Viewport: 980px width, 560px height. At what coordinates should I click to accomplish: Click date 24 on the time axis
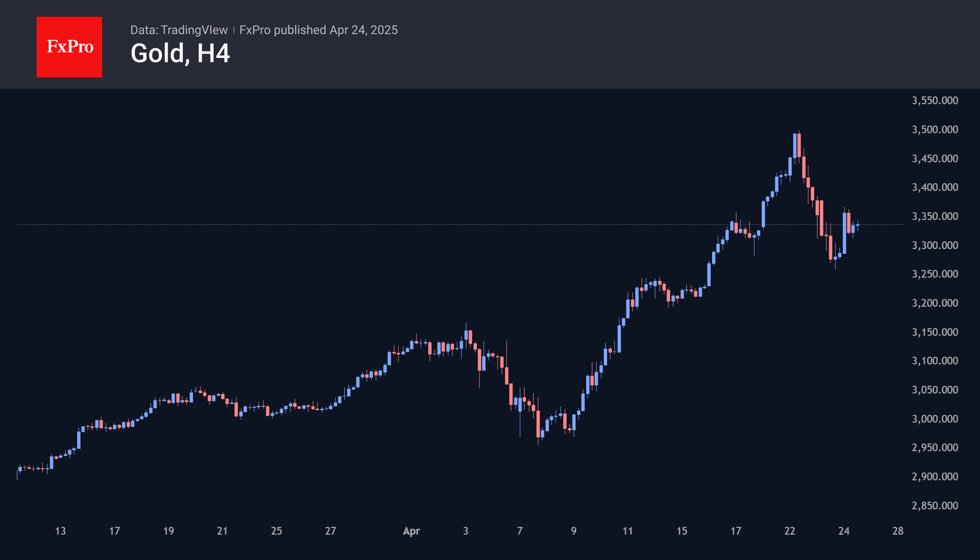pos(844,531)
